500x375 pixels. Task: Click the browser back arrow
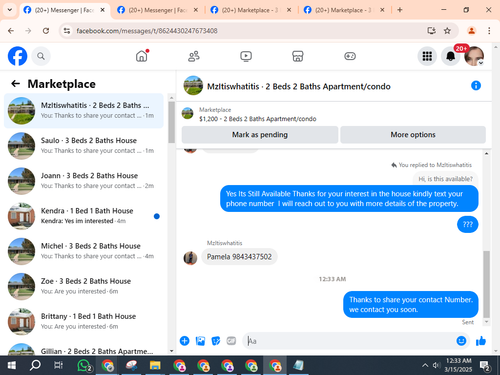(11, 31)
